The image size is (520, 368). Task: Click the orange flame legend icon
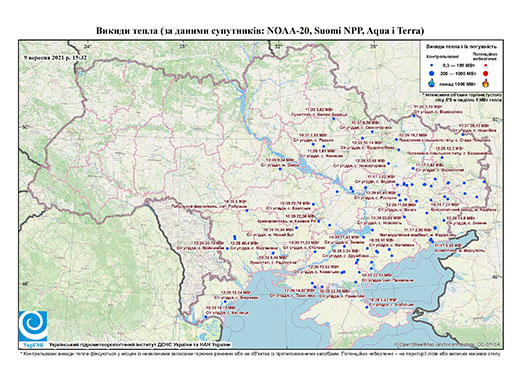click(486, 83)
